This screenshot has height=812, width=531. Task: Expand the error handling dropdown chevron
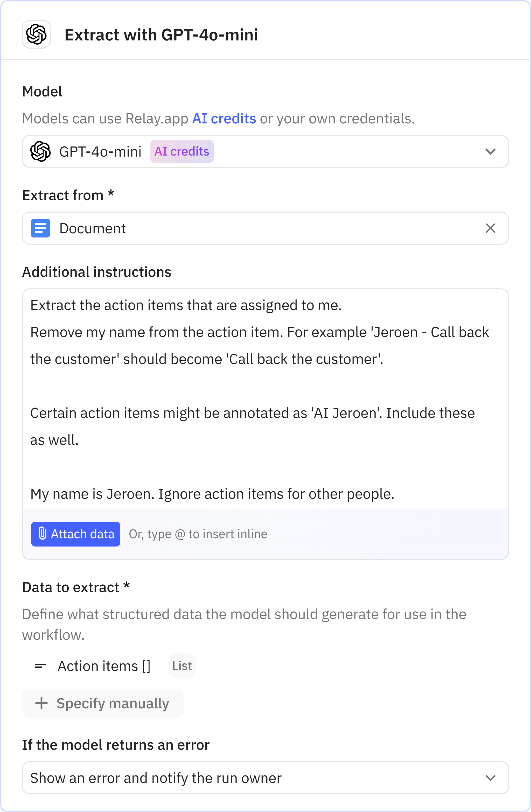[490, 778]
